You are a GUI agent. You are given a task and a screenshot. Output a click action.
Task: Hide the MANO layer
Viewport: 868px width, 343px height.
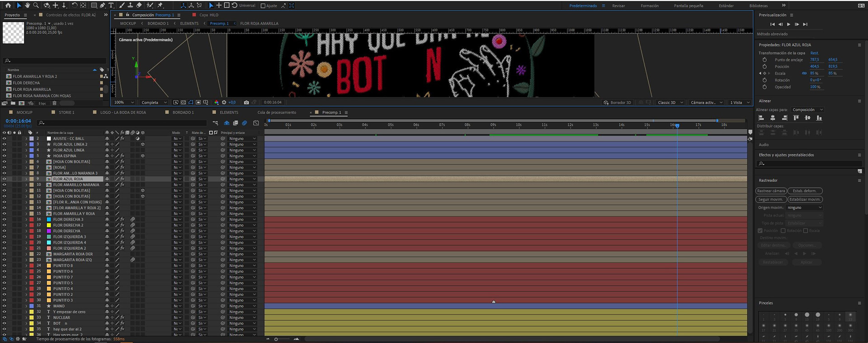click(x=5, y=306)
